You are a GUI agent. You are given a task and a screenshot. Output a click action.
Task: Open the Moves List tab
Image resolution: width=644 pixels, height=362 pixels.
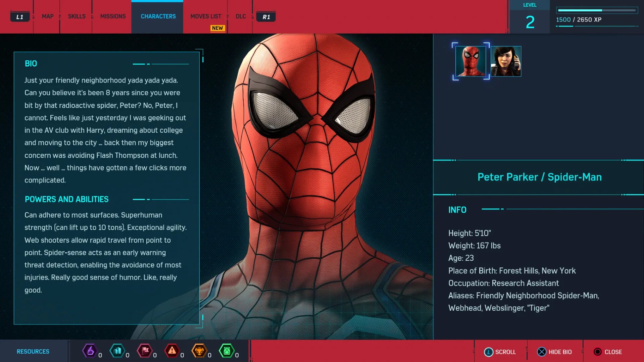click(206, 16)
